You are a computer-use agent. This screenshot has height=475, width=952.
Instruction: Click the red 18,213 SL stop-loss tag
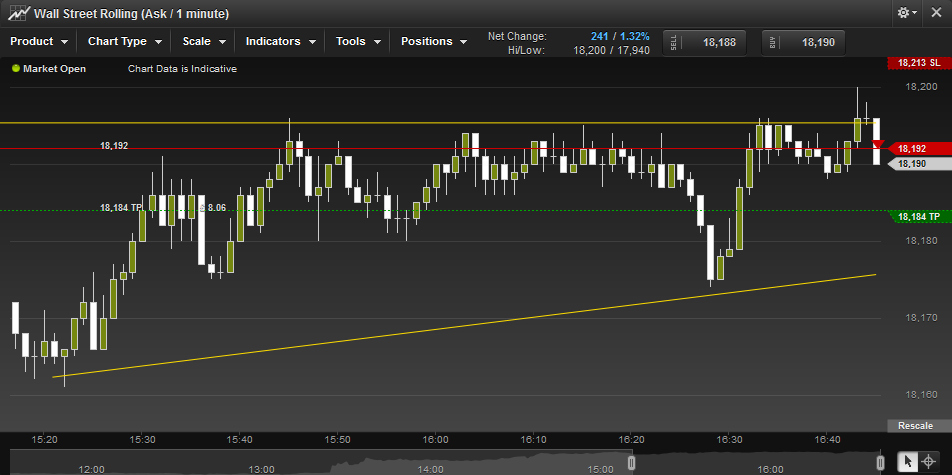tap(918, 63)
